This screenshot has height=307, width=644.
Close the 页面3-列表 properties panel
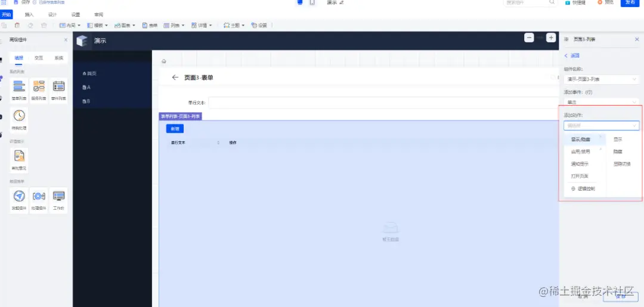click(637, 39)
